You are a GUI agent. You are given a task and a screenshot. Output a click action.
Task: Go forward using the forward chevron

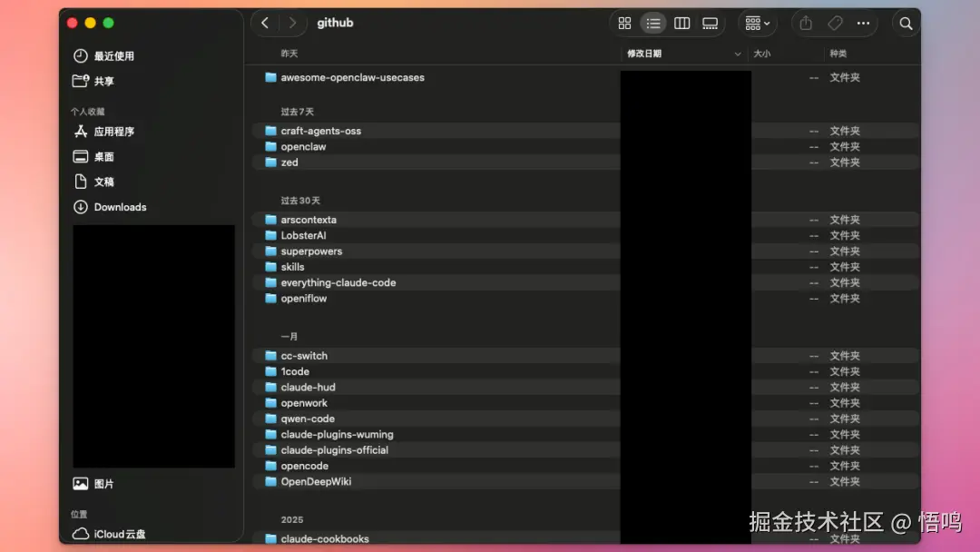(x=292, y=23)
